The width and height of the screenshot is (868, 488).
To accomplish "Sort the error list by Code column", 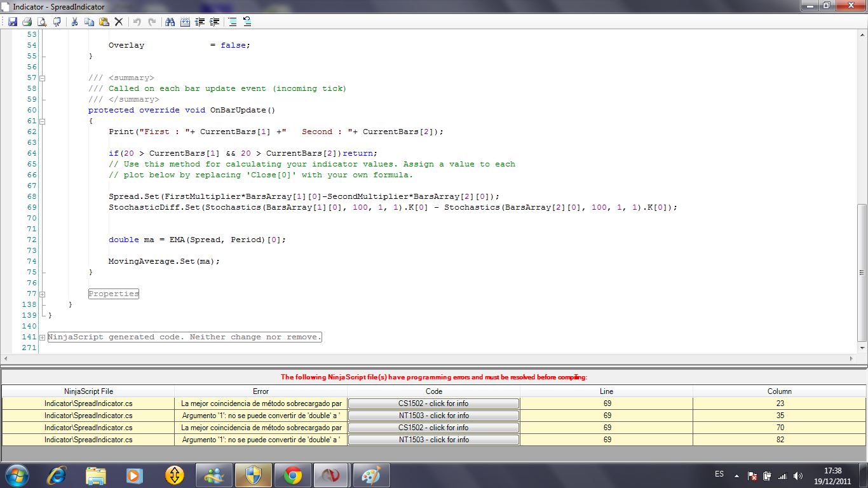I will pos(433,391).
